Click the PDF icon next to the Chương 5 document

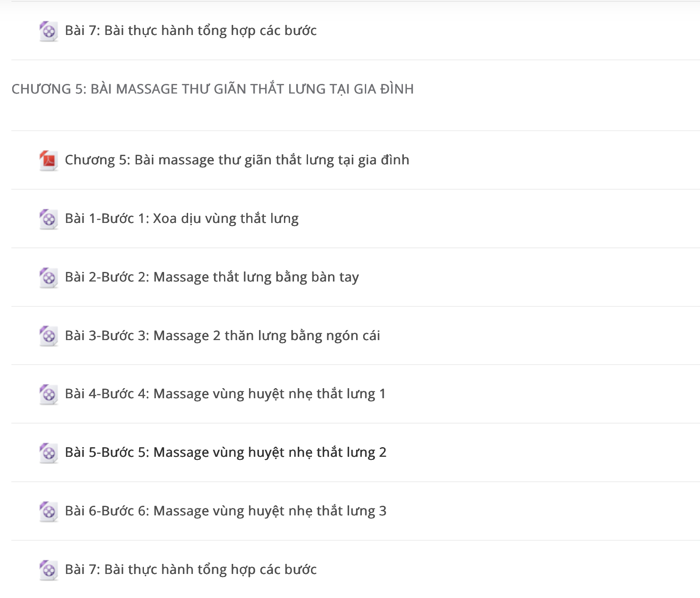[49, 160]
